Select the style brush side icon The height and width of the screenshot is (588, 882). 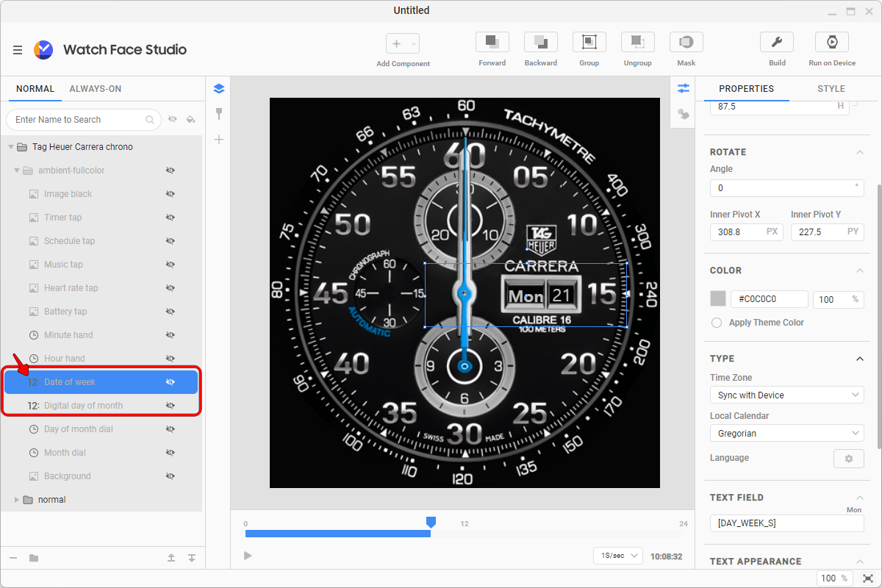tap(218, 114)
